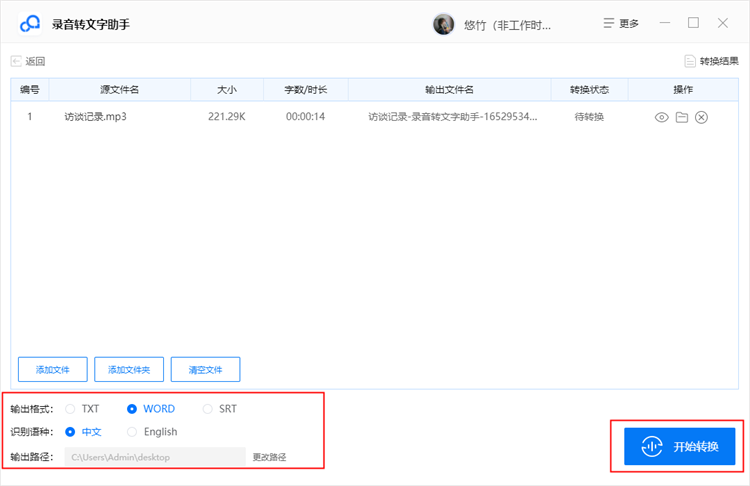Open 转换结果 results page
This screenshot has width=750, height=486.
pyautogui.click(x=711, y=61)
